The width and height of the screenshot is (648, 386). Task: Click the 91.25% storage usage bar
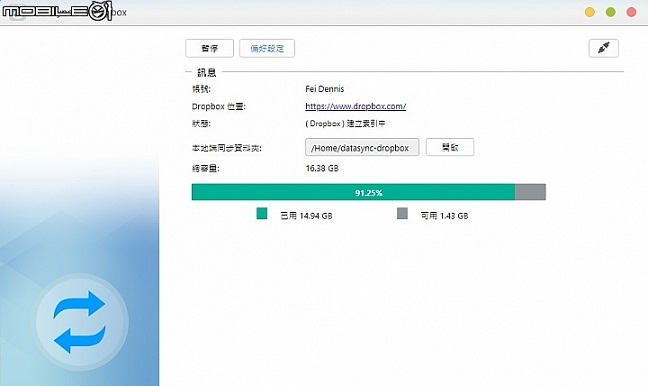(369, 192)
